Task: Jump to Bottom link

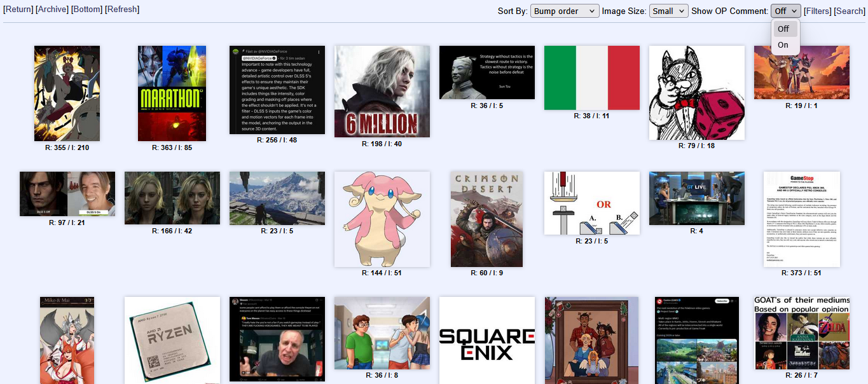Action: point(86,10)
